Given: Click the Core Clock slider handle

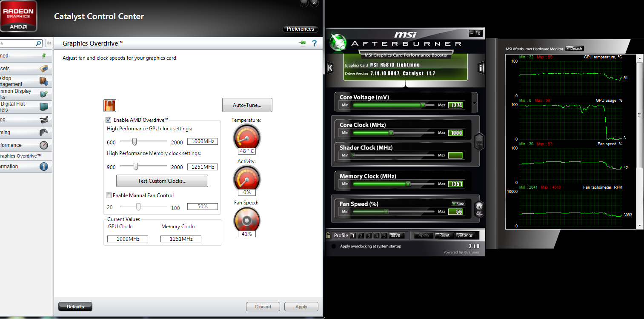Looking at the screenshot, I should [x=392, y=132].
